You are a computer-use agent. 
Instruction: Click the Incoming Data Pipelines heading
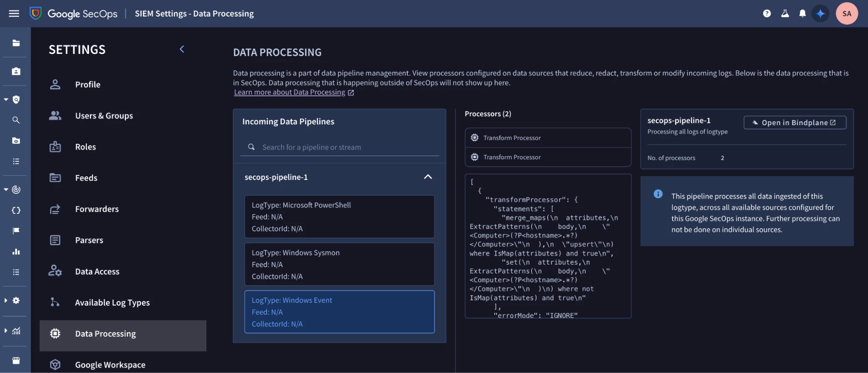[288, 122]
